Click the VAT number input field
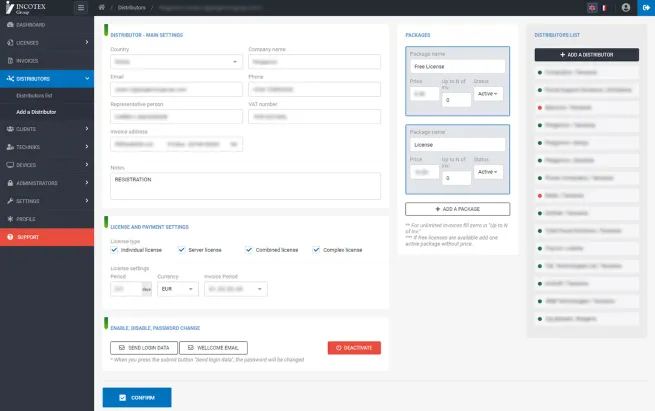Screen dimensions: 655x411 point(314,117)
